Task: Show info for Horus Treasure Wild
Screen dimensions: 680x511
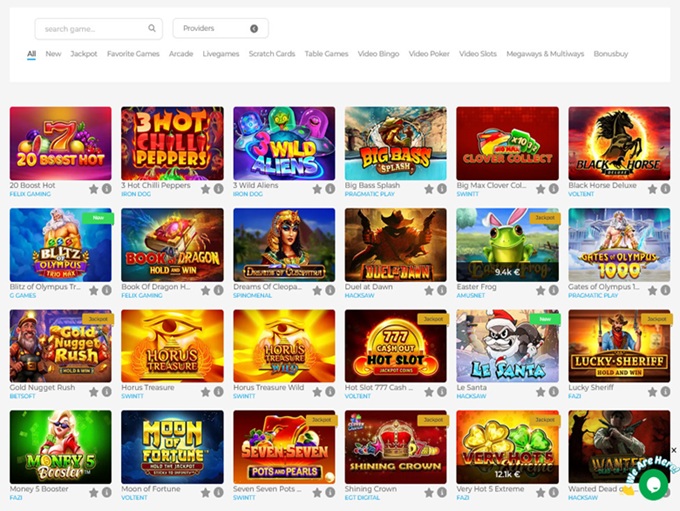Action: pyautogui.click(x=329, y=391)
